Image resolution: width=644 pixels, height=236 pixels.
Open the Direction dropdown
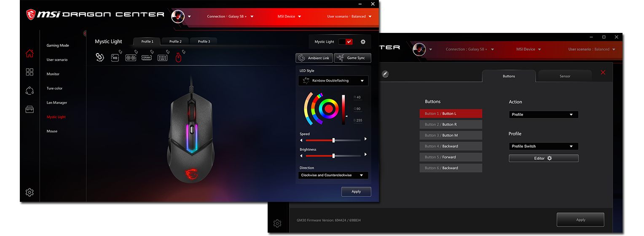click(333, 175)
